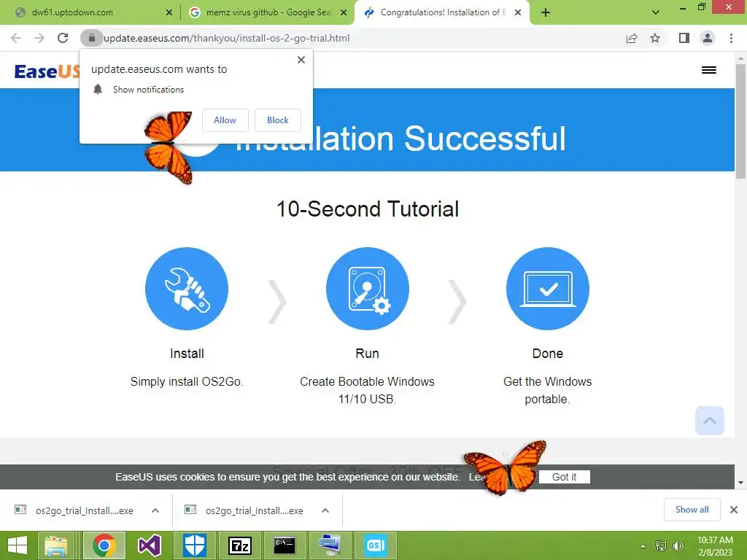
Task: Click the Install wrench icon
Action: coord(187,289)
